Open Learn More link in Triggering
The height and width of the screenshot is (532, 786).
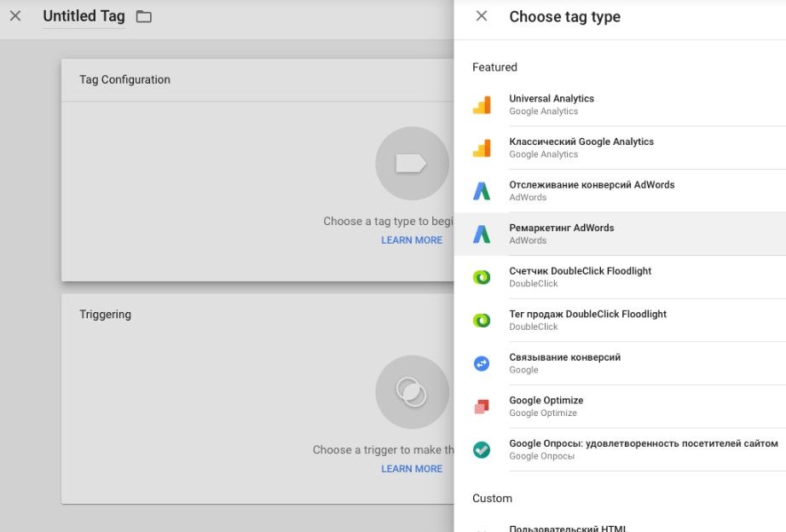tap(412, 469)
